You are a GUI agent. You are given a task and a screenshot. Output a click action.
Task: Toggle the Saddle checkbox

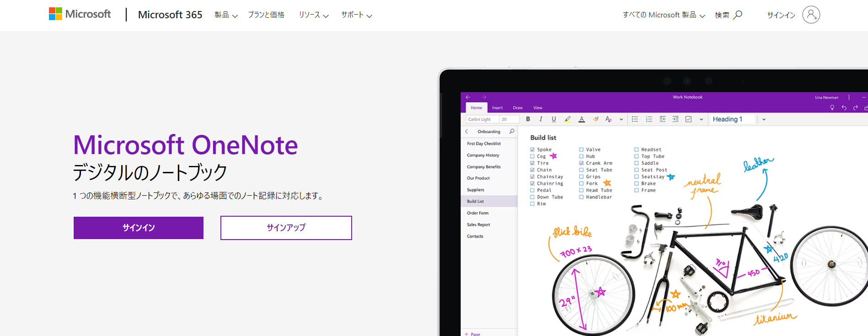(x=636, y=163)
